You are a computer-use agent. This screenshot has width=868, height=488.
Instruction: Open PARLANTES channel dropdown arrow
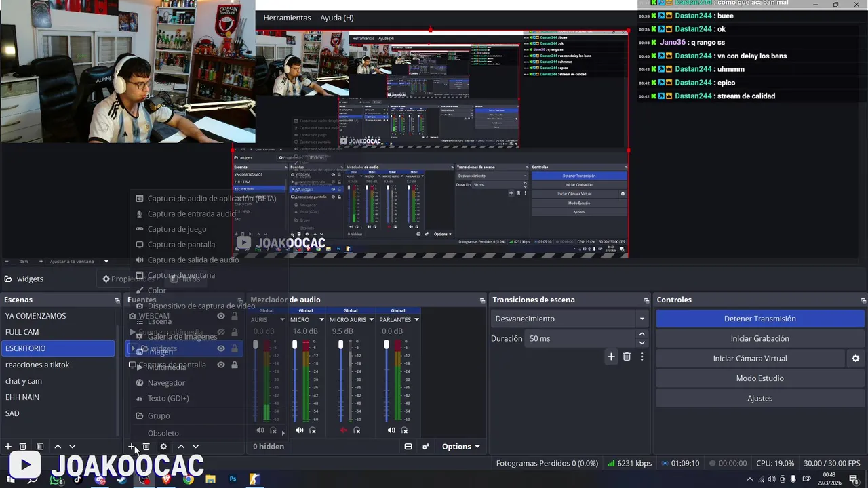tap(416, 319)
